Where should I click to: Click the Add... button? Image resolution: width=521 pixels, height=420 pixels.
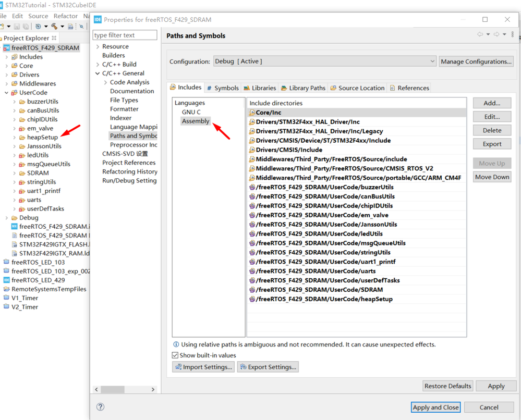pos(492,103)
